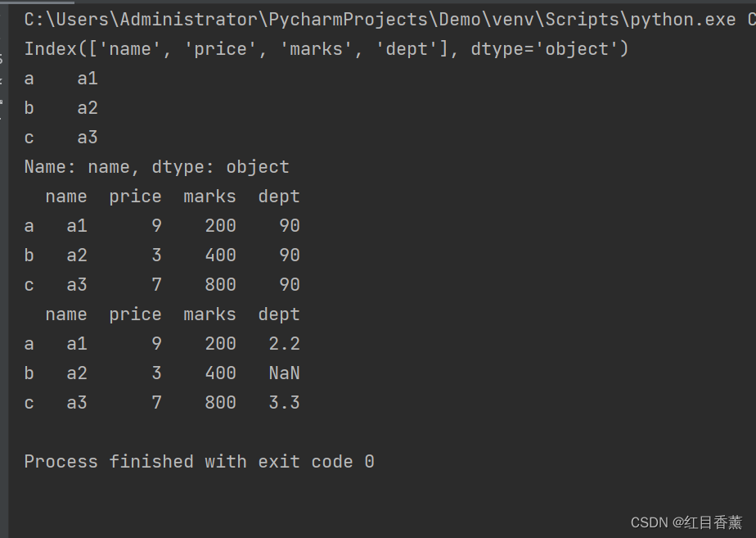The height and width of the screenshot is (538, 756).
Task: Click the 'Name: name, dtype: object' line
Action: (156, 167)
